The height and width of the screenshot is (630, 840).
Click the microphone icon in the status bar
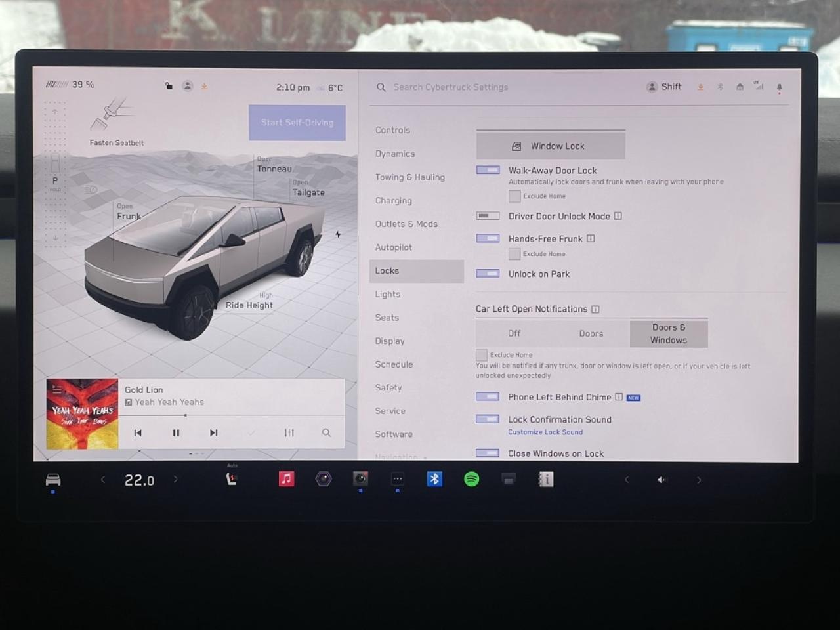click(779, 87)
